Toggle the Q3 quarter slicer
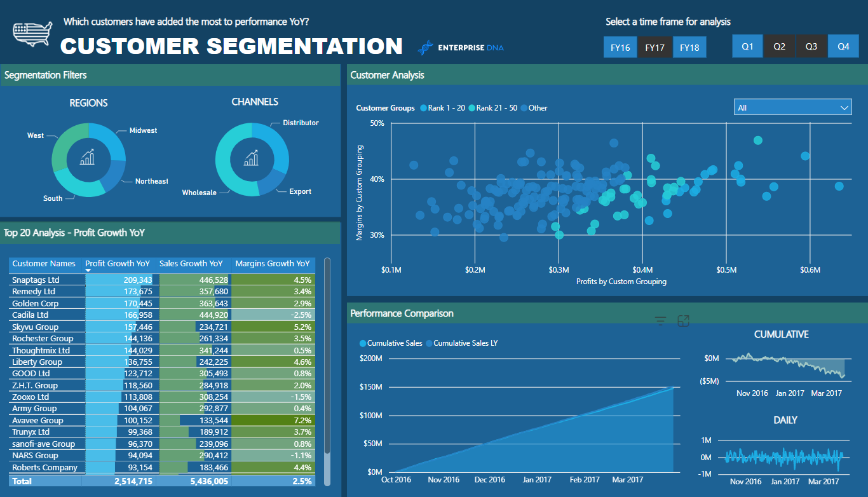Screen dimensions: 868x497 point(811,46)
